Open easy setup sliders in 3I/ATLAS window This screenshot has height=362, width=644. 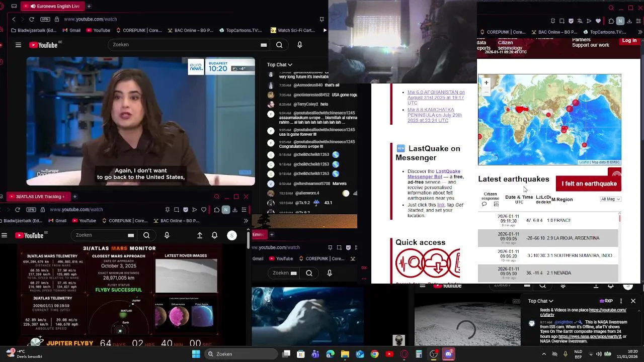pos(244,210)
